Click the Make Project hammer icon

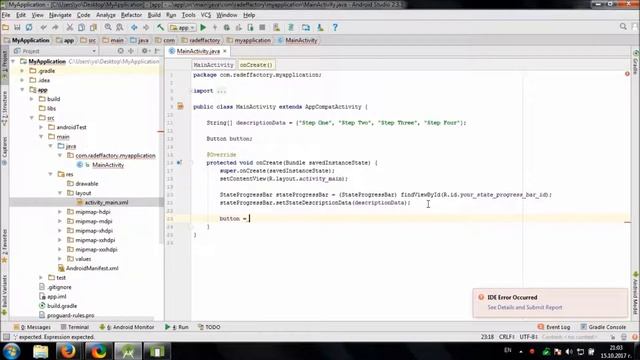[x=160, y=27]
